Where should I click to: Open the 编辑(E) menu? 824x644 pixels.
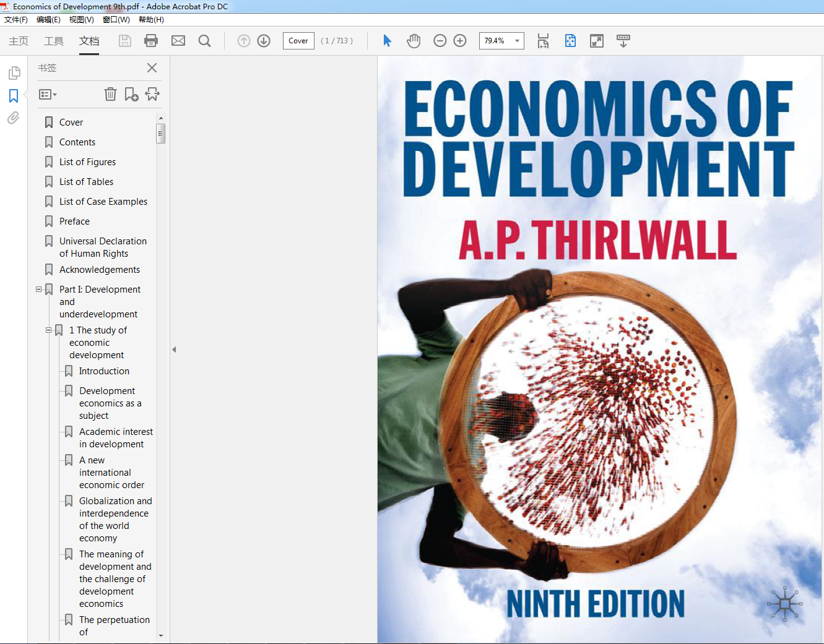(x=48, y=20)
